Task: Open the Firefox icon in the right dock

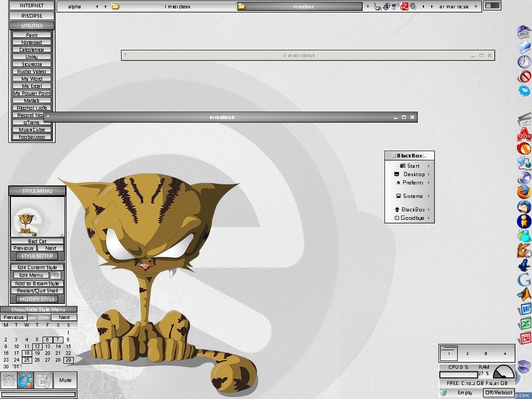Action: coord(524,192)
